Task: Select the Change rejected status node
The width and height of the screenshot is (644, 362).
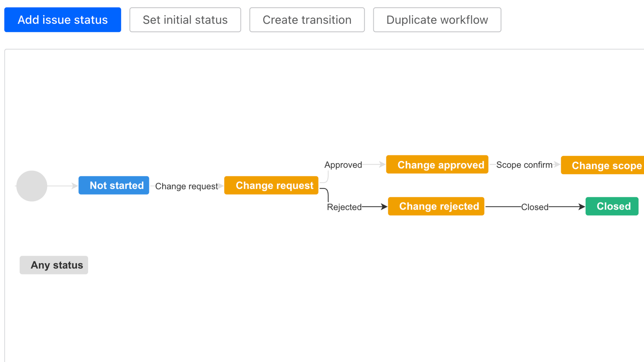Action: click(436, 206)
